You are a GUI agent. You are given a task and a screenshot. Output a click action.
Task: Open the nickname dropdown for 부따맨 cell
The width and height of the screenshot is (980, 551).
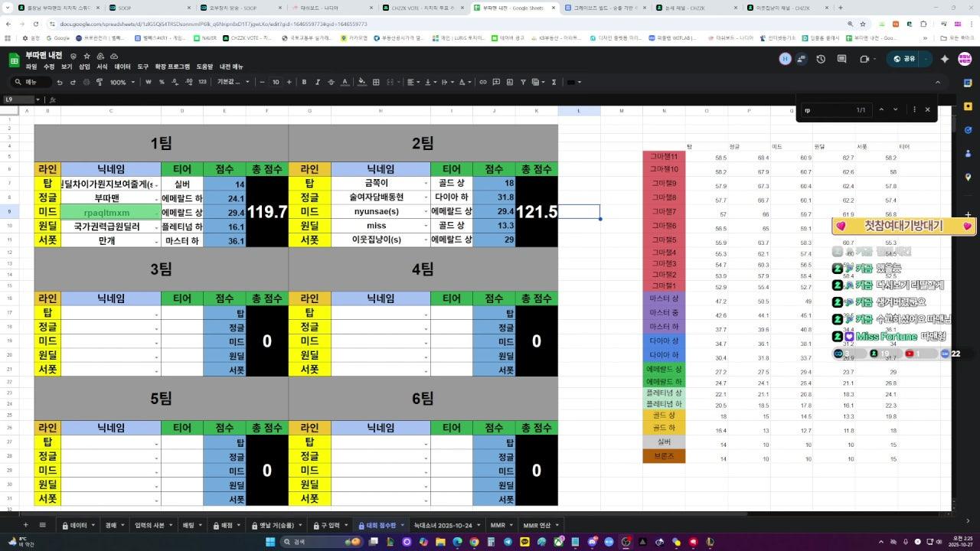[157, 199]
